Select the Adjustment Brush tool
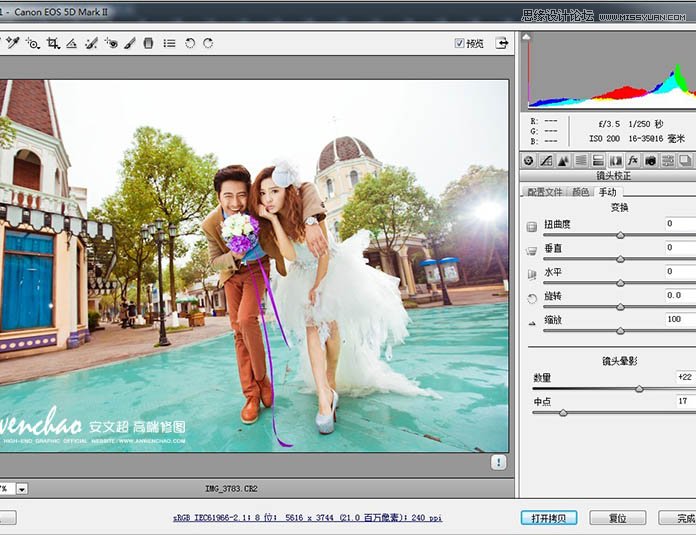 (130, 43)
